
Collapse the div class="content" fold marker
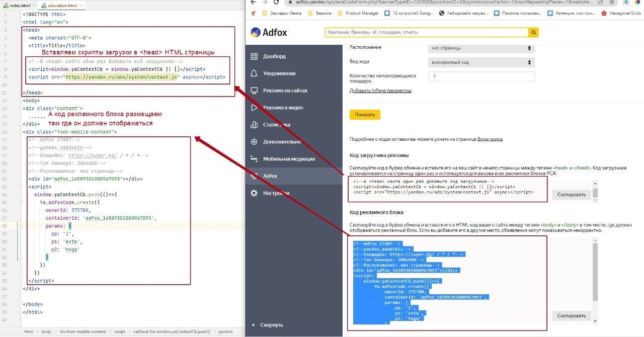(x=21, y=108)
